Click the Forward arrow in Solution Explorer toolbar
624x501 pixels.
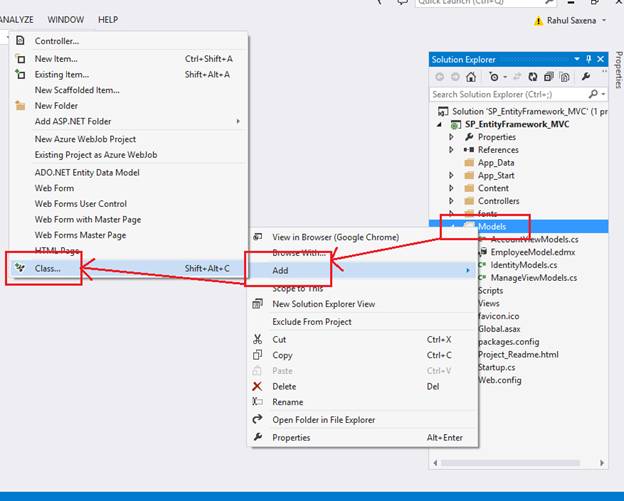click(x=455, y=77)
